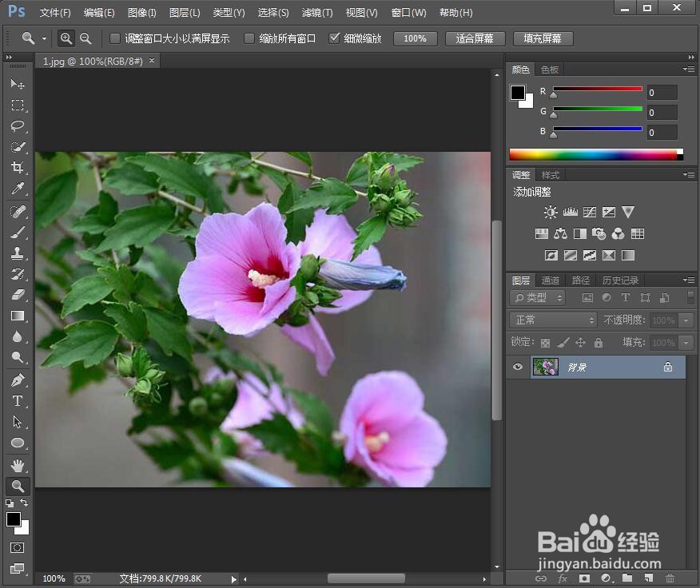Open the Image menu
The width and height of the screenshot is (700, 588).
[142, 13]
